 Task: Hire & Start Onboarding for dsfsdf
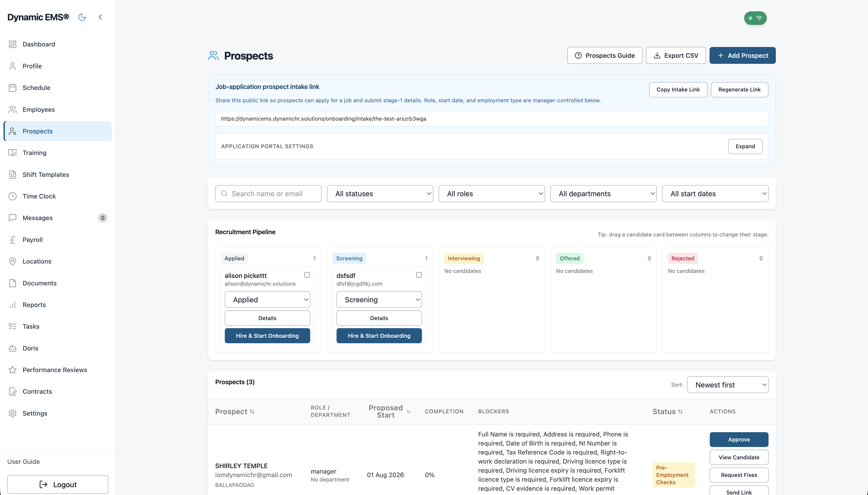pyautogui.click(x=379, y=335)
